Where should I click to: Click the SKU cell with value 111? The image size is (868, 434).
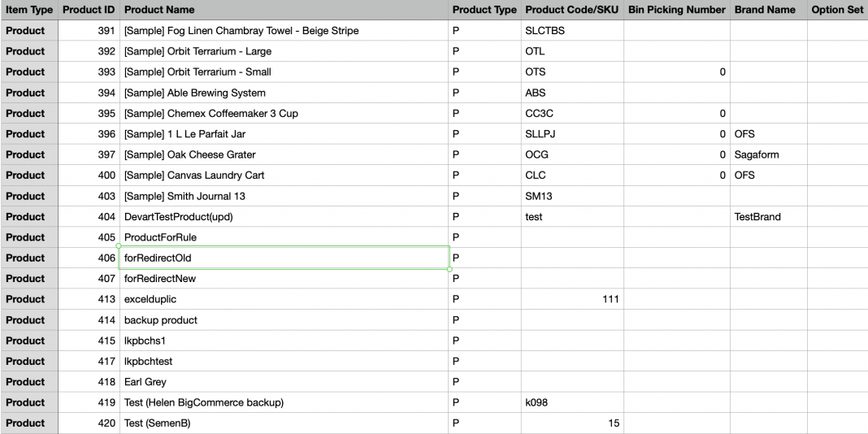(572, 299)
